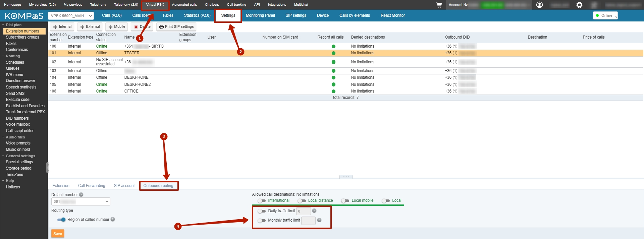Screen dimensions: 644x239
Task: Click the Save button
Action: [58, 234]
